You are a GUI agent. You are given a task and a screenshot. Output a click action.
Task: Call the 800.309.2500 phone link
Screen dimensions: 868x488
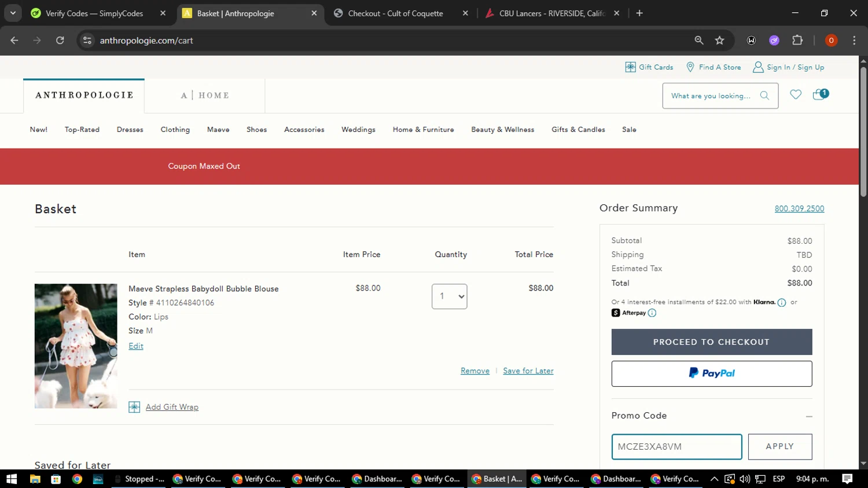[800, 209]
